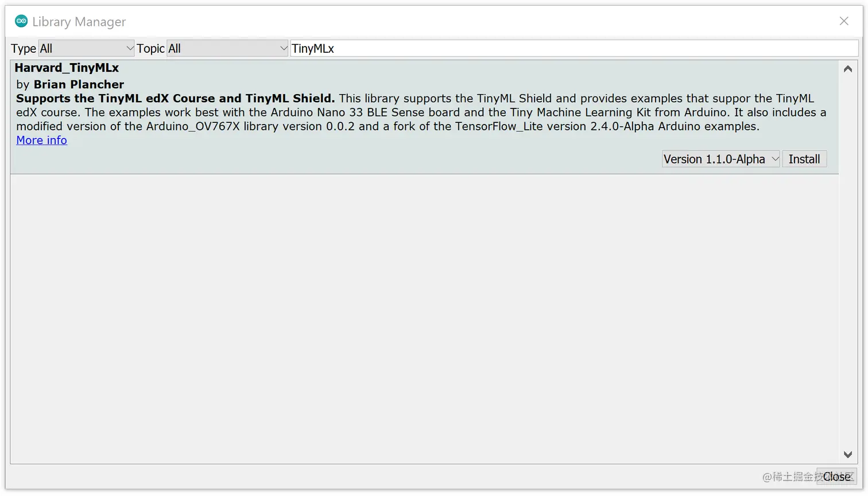Open the Type filter dropdown
This screenshot has width=868, height=496.
click(86, 48)
